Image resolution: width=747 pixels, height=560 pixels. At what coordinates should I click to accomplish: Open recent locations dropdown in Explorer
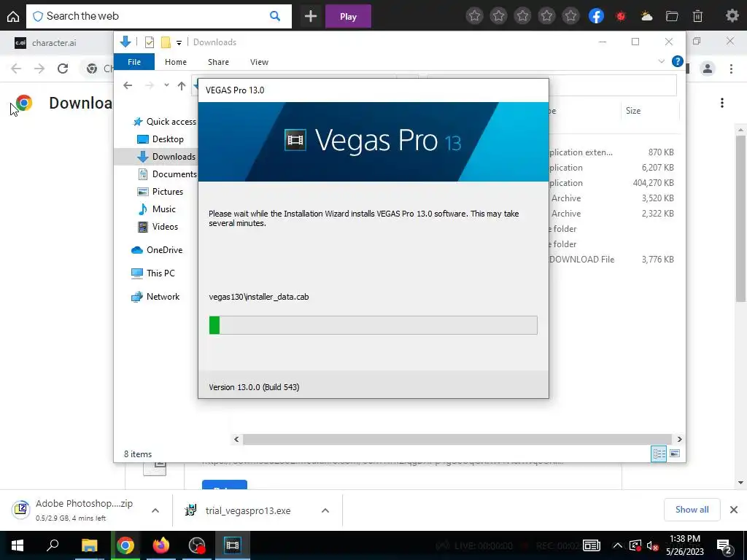(166, 85)
